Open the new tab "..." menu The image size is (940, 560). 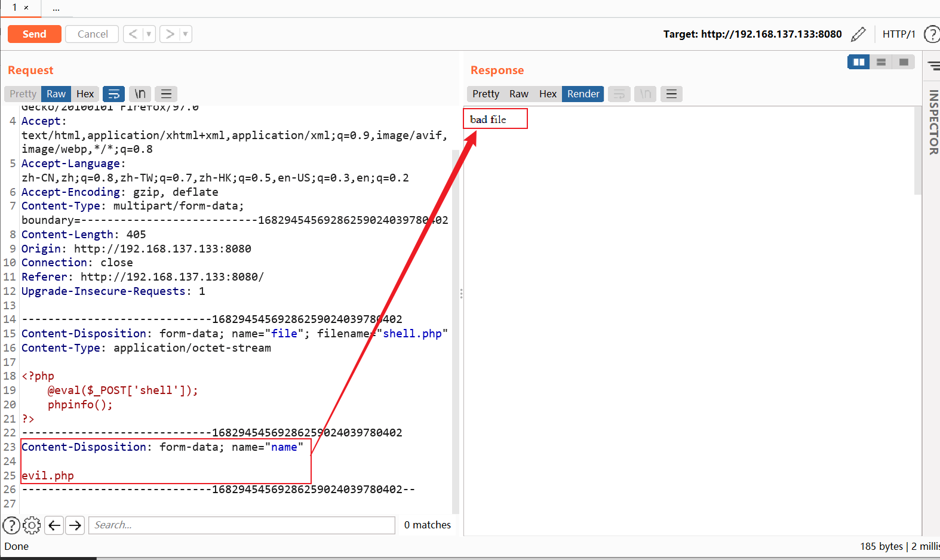pos(56,8)
